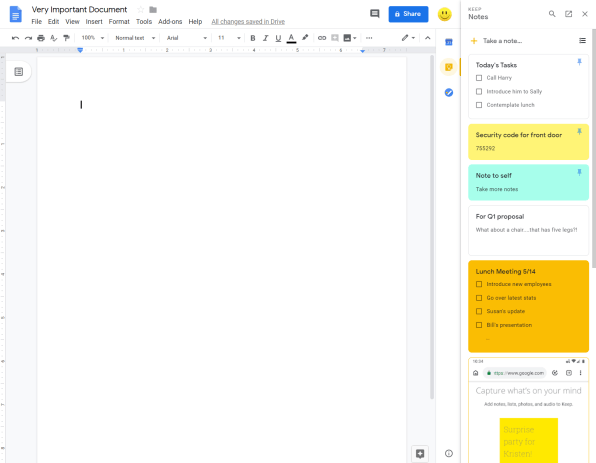Viewport: 596px width, 463px height.
Task: Move document using the folder icon
Action: coord(153,10)
